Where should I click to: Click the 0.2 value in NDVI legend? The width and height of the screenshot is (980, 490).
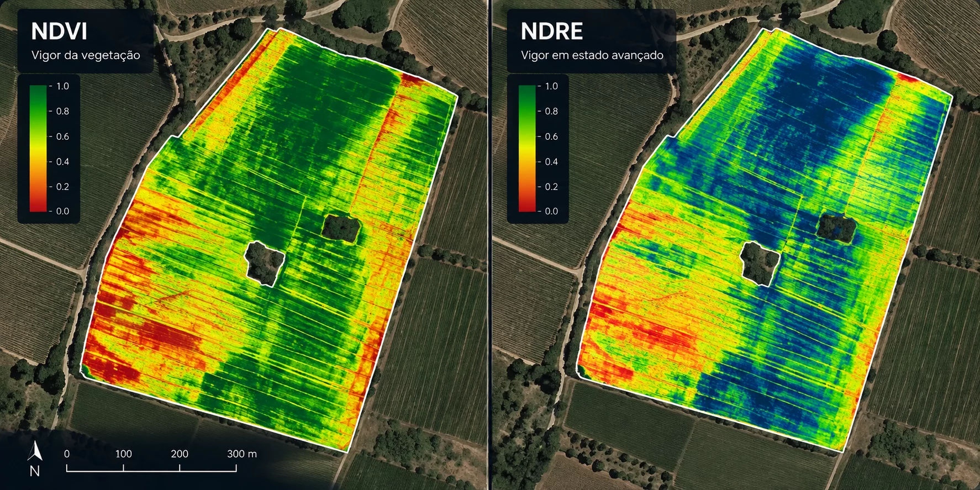pyautogui.click(x=62, y=186)
